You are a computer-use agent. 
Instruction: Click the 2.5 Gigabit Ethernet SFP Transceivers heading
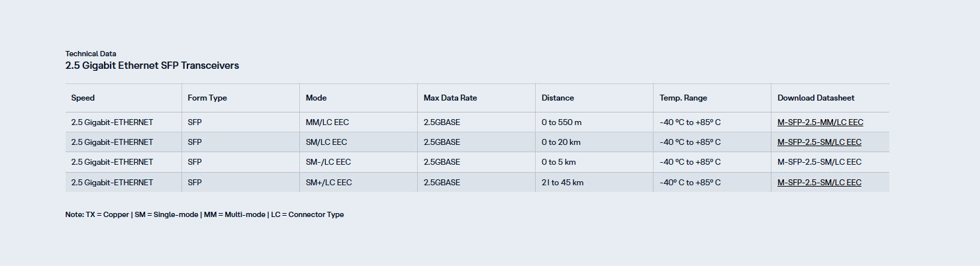click(152, 66)
